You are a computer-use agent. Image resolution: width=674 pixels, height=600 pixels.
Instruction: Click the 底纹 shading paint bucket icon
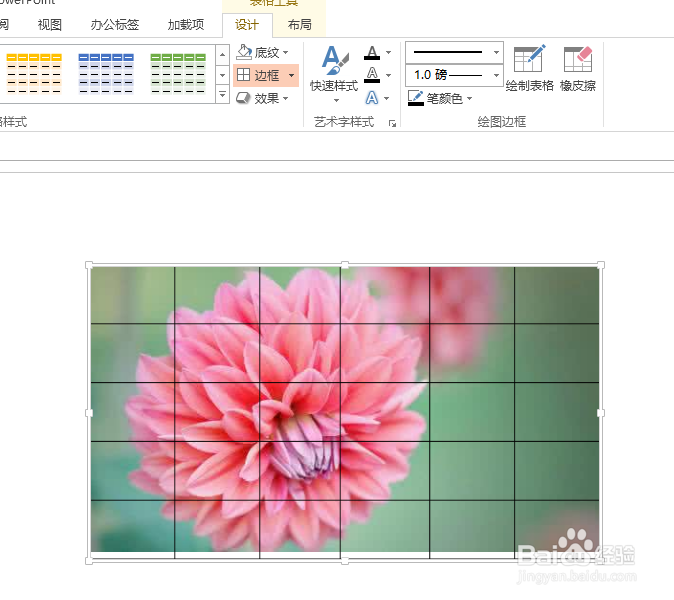tap(244, 52)
